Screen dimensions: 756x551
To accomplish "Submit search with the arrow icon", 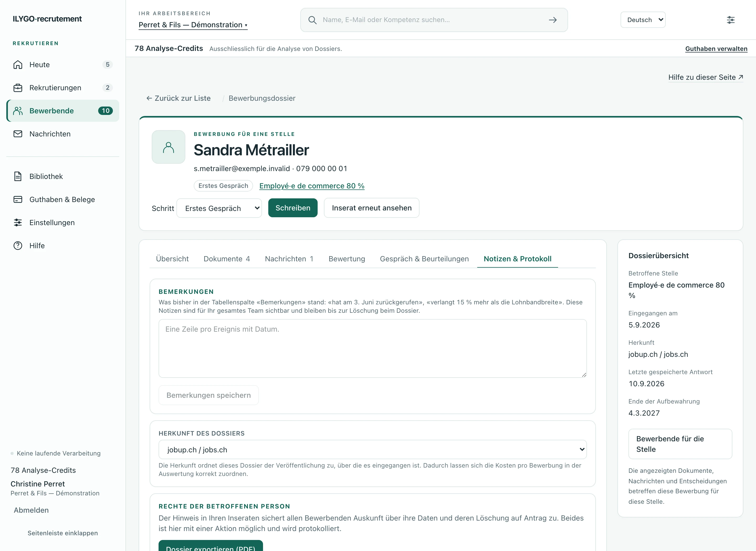I will (x=553, y=20).
